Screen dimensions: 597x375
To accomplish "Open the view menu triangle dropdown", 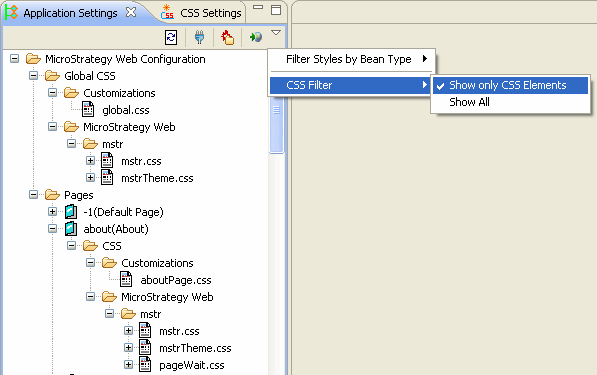I will point(276,33).
